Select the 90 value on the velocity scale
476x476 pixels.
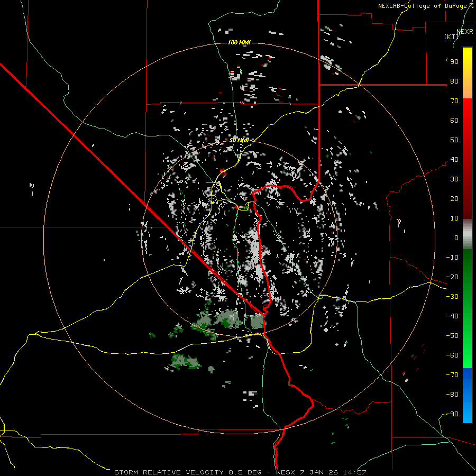pyautogui.click(x=454, y=62)
